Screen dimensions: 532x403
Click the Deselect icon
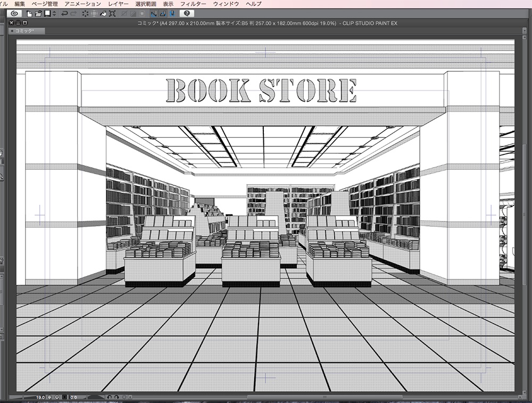124,14
